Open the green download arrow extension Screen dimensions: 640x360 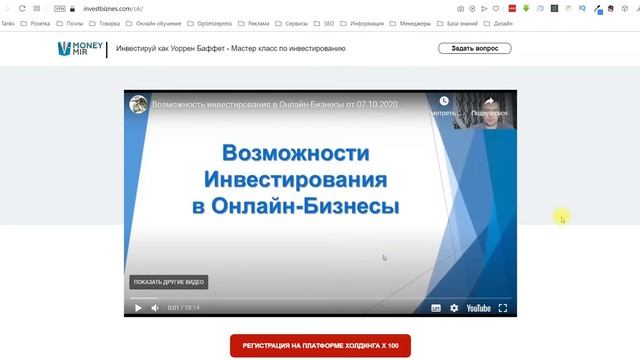(x=526, y=8)
